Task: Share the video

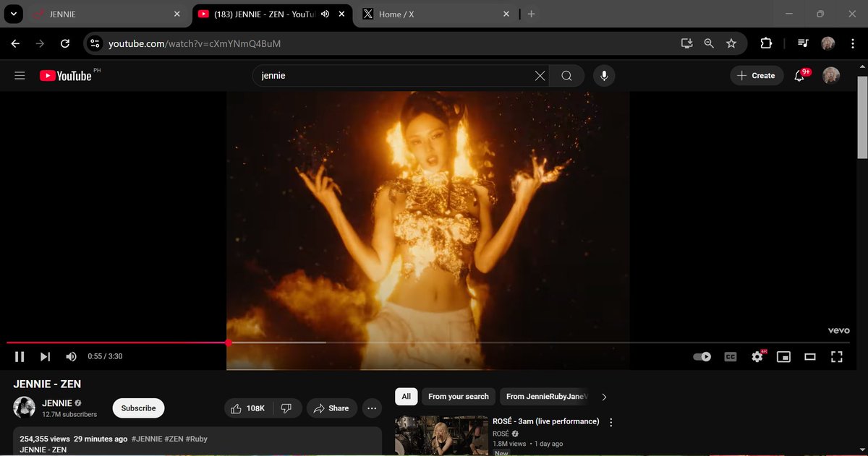Action: 332,408
